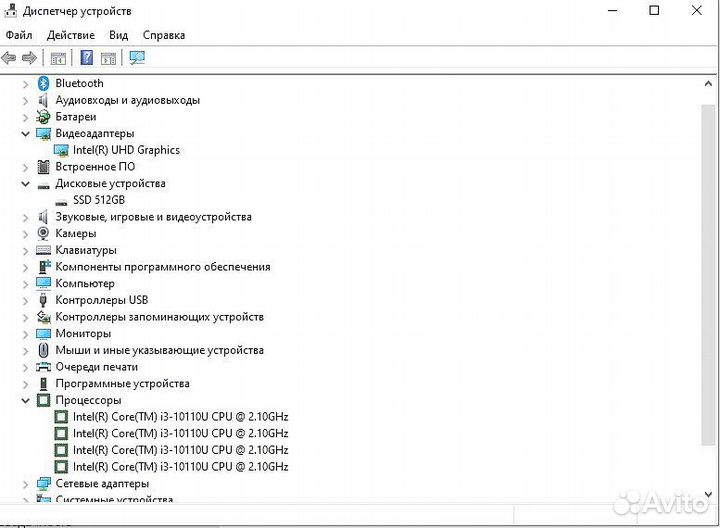Screen dimensions: 720x528
Task: Open the Файл menu
Action: coord(19,35)
